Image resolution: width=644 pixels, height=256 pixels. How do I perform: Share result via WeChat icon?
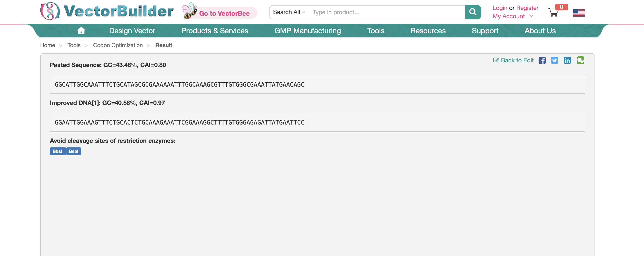(x=580, y=60)
